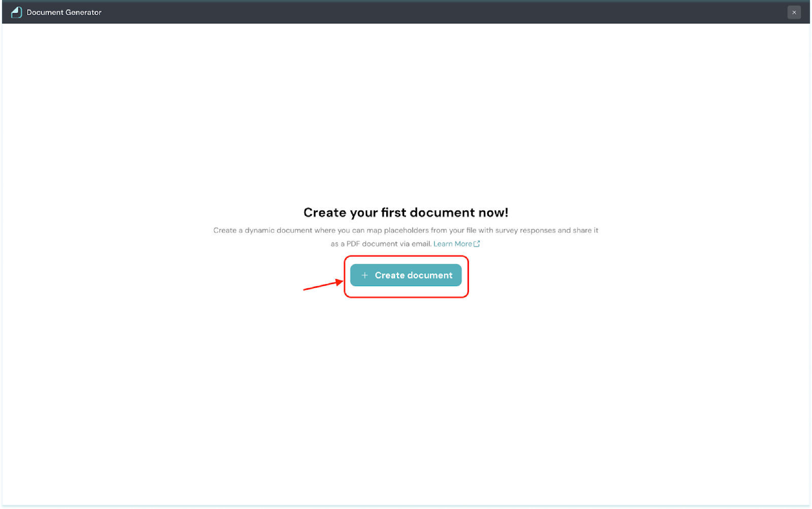Screen dimensions: 812x509
Task: Click the "as a PDF document via email" text
Action: tap(381, 244)
